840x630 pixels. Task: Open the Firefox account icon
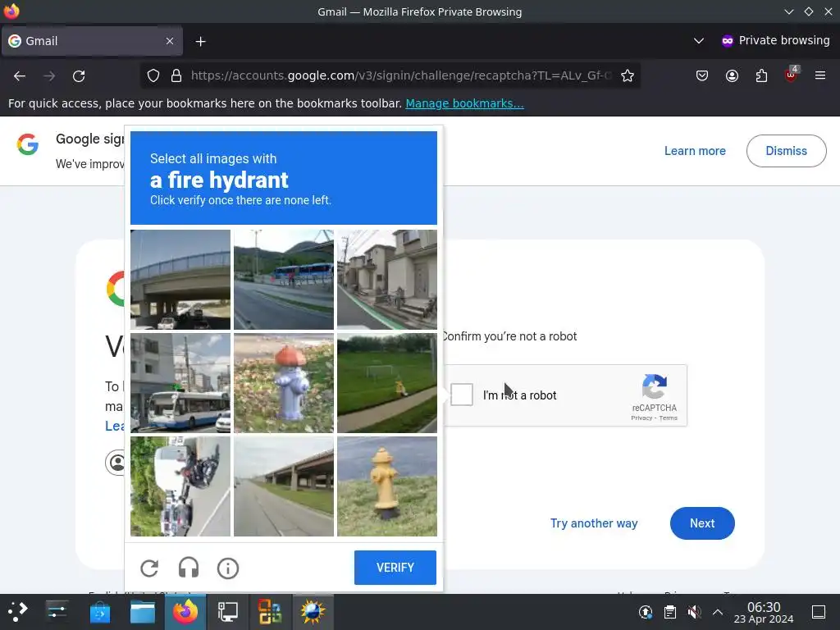click(x=732, y=75)
